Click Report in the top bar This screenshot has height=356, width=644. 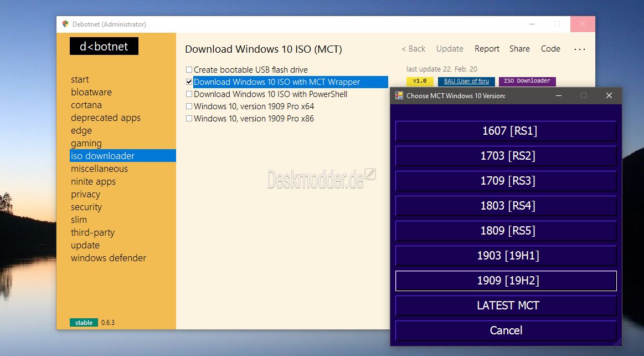click(x=487, y=48)
